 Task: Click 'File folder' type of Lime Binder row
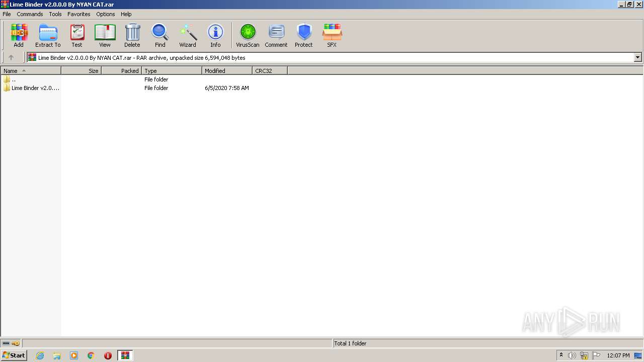click(x=156, y=88)
